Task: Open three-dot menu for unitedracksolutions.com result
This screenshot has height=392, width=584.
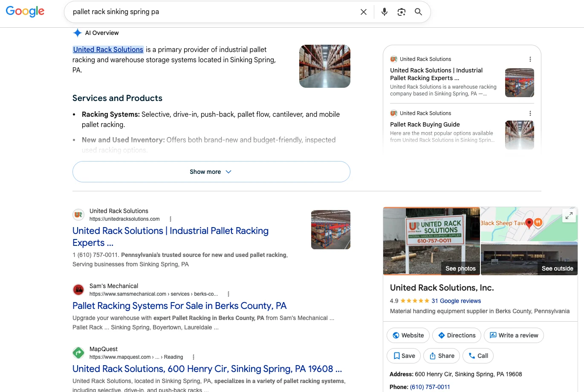Action: click(171, 219)
